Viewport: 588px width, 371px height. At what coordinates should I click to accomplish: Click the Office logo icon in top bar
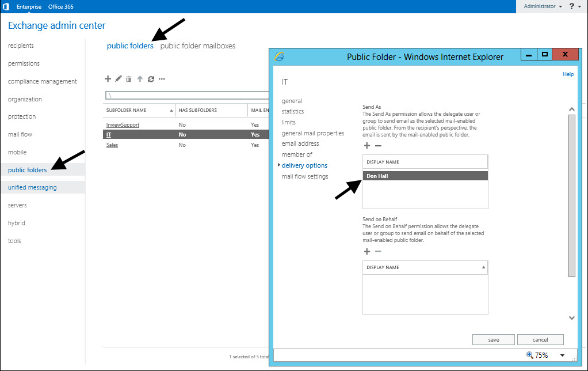(x=6, y=6)
